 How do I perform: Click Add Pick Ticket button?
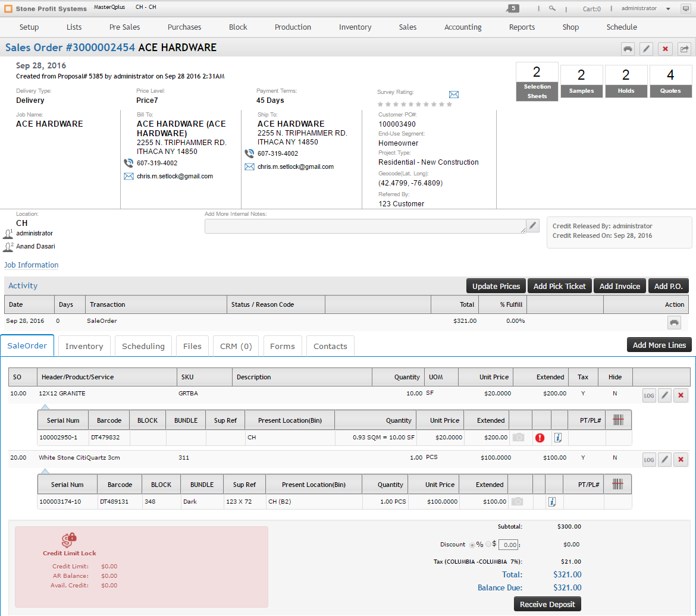tap(559, 286)
